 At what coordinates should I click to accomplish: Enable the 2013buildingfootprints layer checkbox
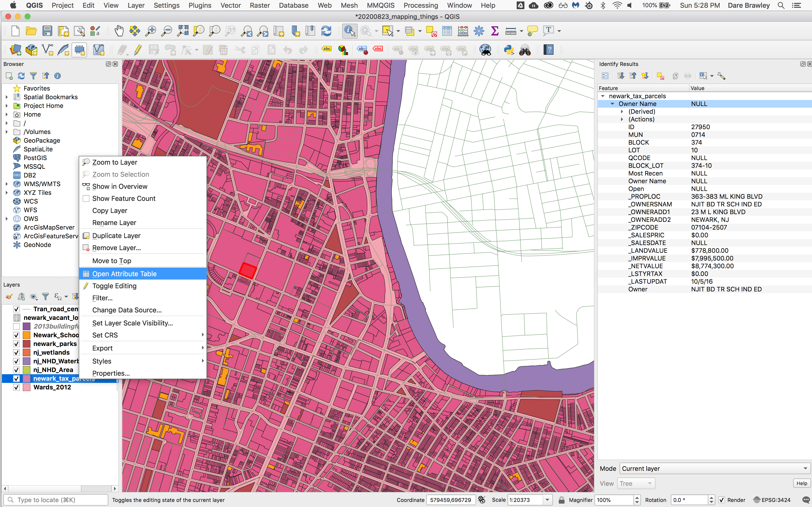click(16, 326)
